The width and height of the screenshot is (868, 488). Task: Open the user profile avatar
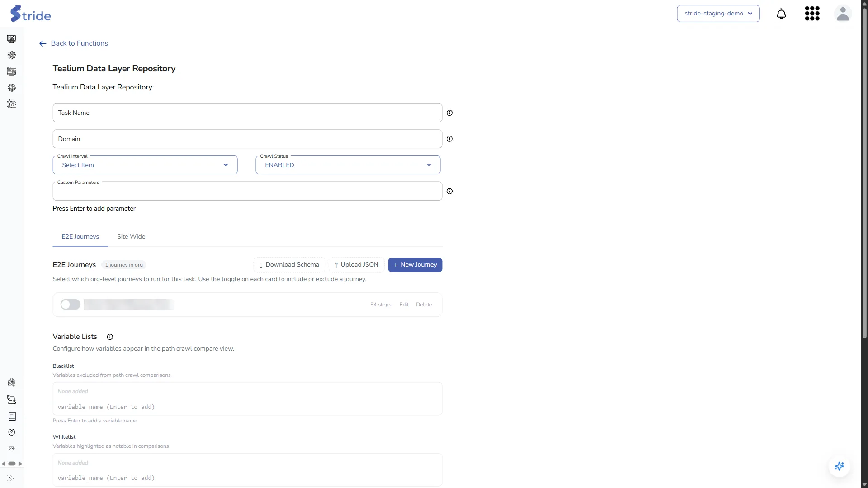point(843,14)
